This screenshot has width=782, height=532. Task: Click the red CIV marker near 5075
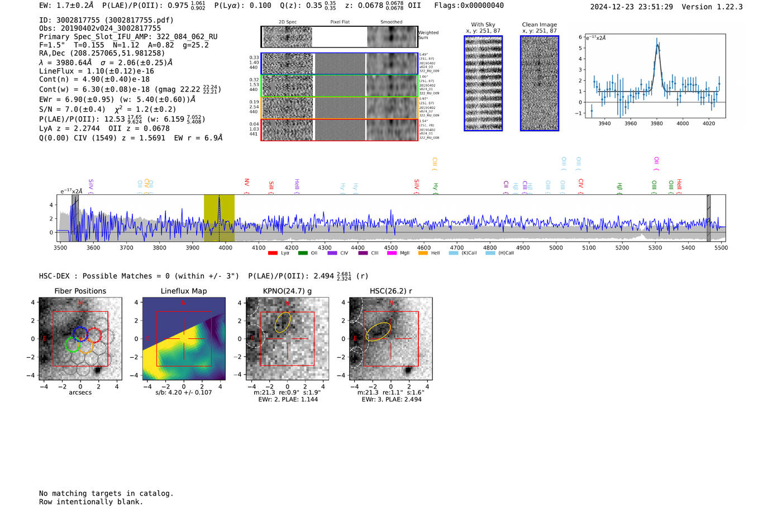pyautogui.click(x=581, y=185)
